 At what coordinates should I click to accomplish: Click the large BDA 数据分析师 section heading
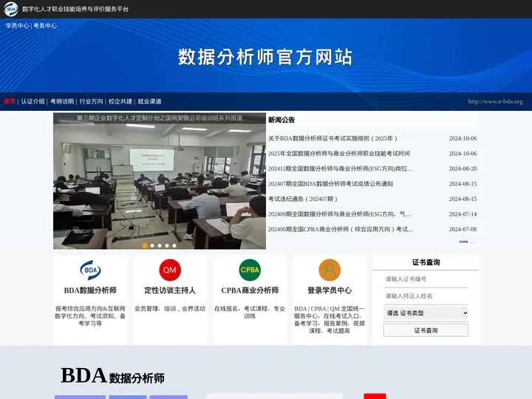112,375
